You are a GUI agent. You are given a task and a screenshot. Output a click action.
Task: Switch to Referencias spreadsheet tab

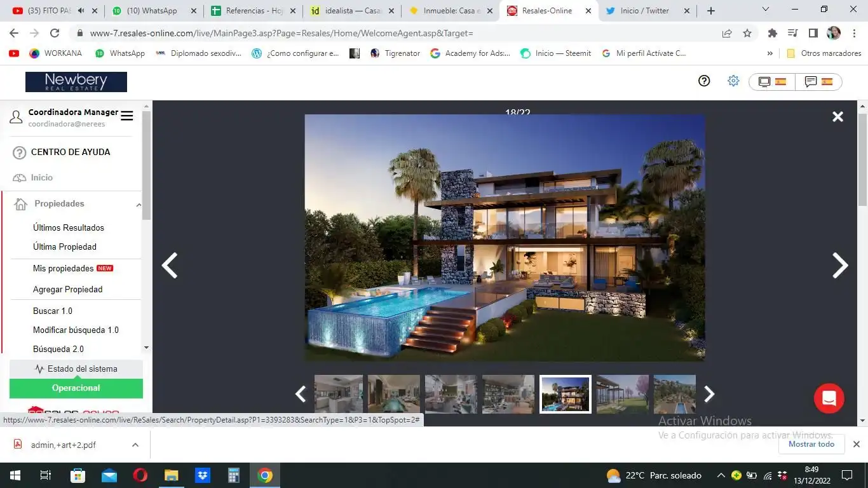coord(254,11)
